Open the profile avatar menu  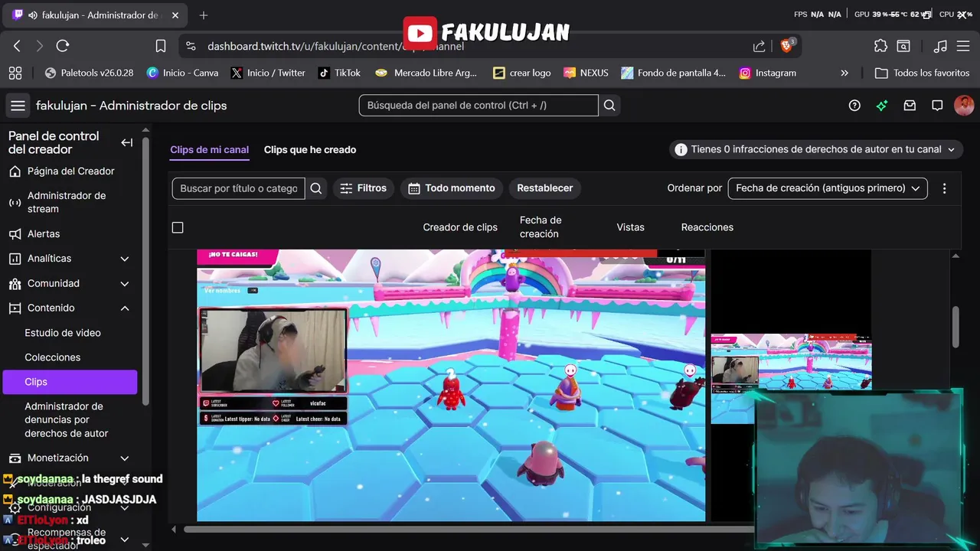pyautogui.click(x=964, y=106)
